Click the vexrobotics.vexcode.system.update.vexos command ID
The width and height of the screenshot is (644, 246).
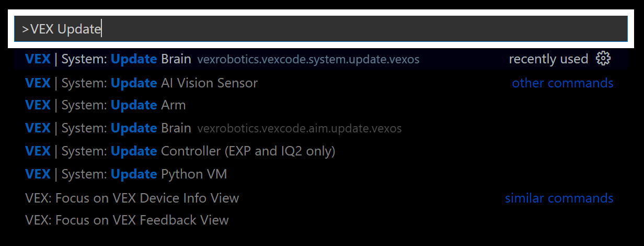308,60
